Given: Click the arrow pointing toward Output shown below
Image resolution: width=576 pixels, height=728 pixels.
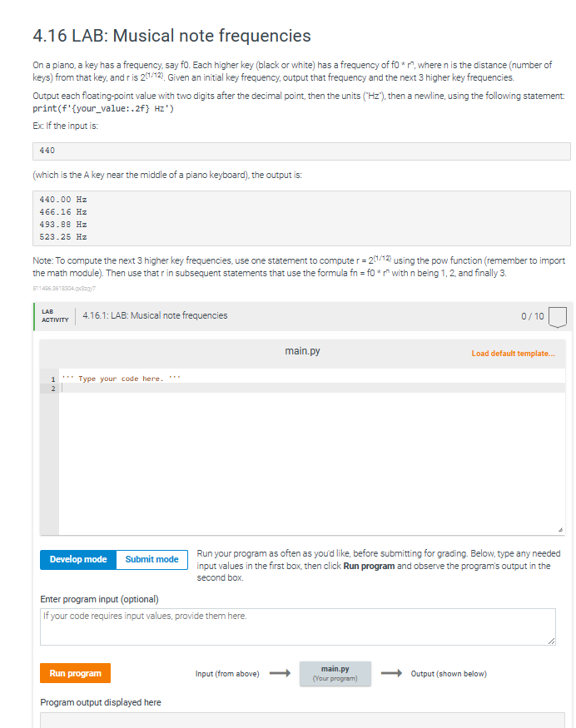Looking at the screenshot, I should pyautogui.click(x=391, y=673).
